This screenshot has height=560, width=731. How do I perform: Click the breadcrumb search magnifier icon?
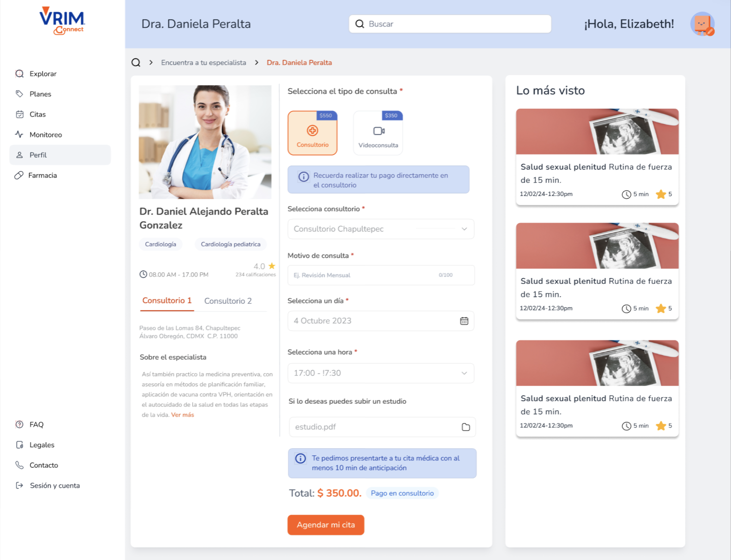pos(136,62)
